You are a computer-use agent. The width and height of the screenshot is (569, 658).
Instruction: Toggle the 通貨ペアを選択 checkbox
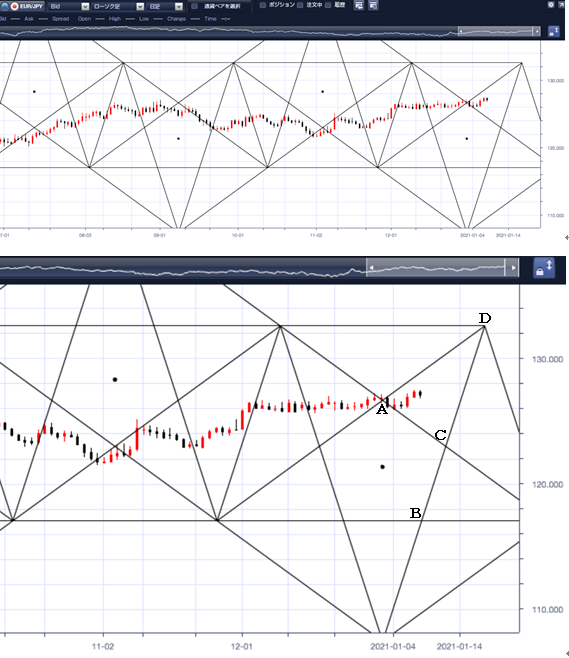(x=194, y=6)
